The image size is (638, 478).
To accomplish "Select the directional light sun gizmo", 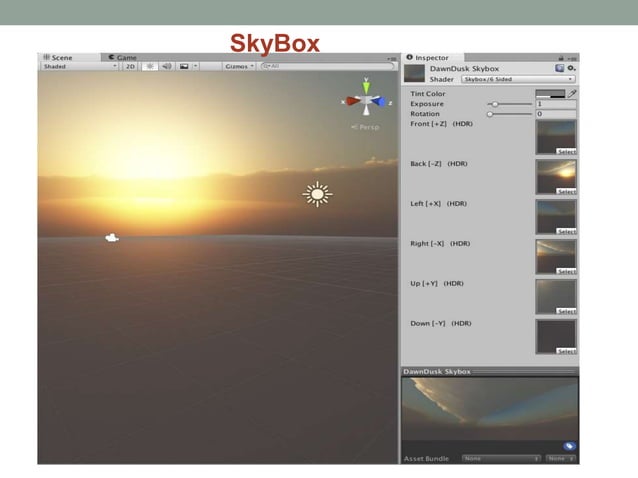I will [x=318, y=194].
